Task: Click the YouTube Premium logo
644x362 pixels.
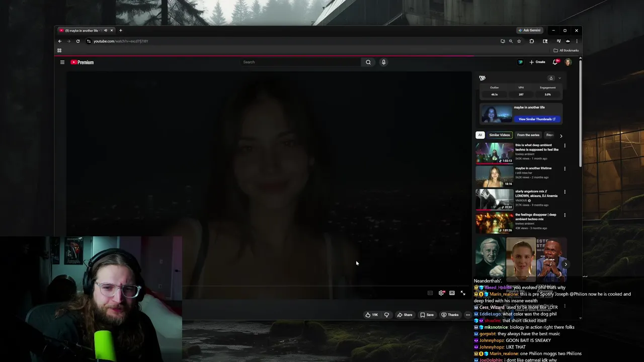Action: click(82, 62)
